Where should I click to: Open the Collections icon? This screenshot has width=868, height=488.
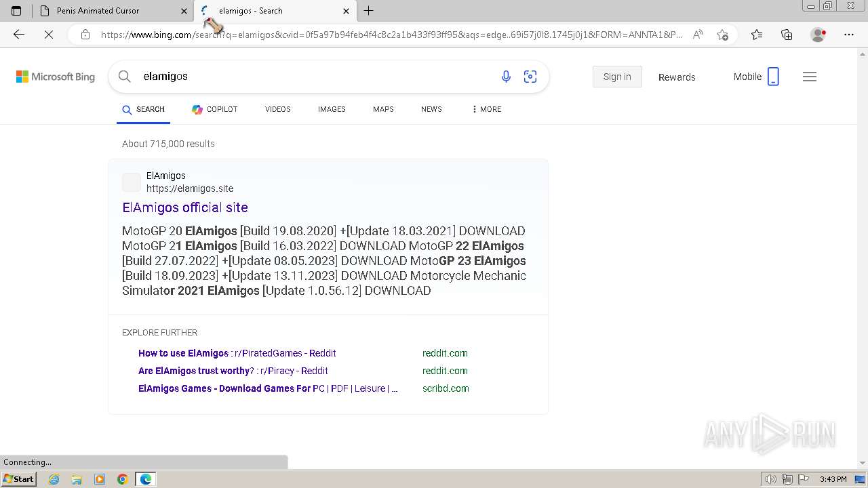tap(787, 35)
